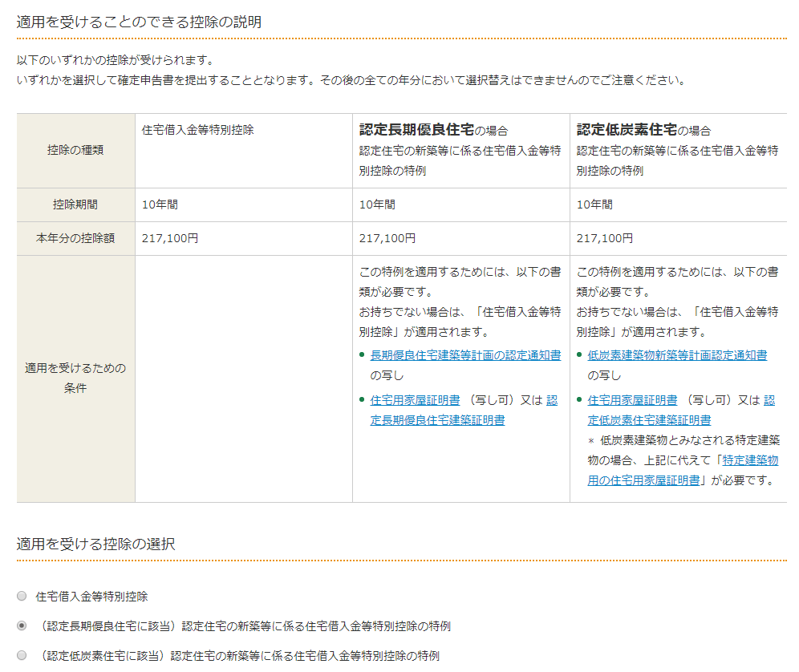This screenshot has width=799, height=672.
Task: Select the 認定長期優良住宅に該当 radio option
Action: (22, 625)
